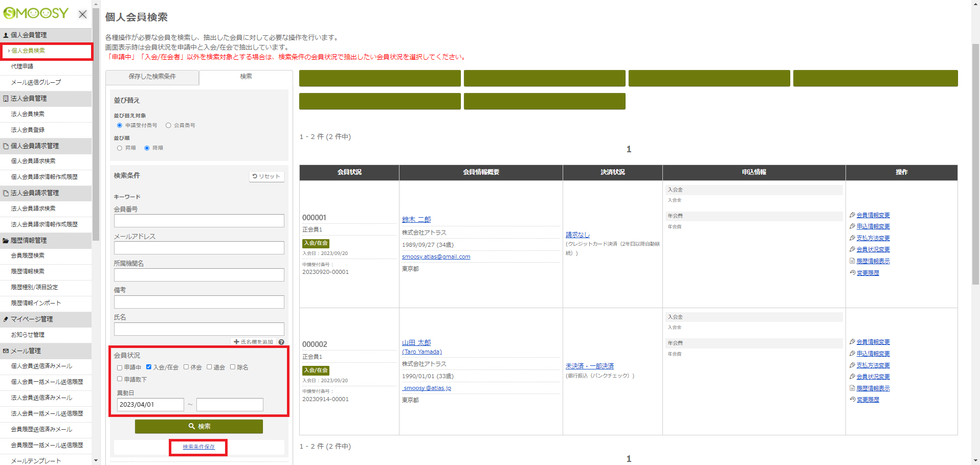
Task: Click into the メールアドレス input field
Action: click(198, 248)
